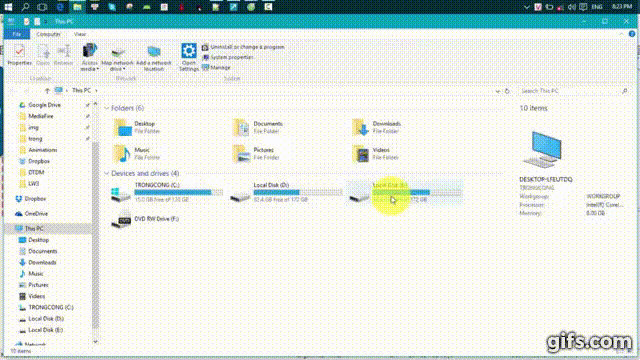Select Dropbox root item in sidebar

(35, 199)
